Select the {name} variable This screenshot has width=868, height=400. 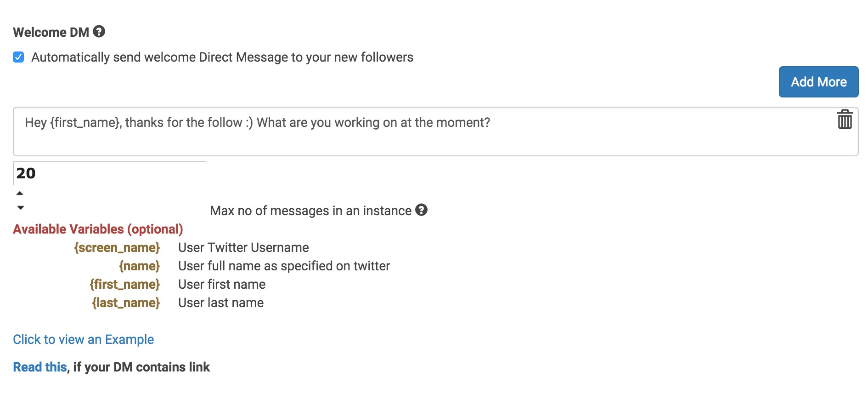pyautogui.click(x=140, y=266)
